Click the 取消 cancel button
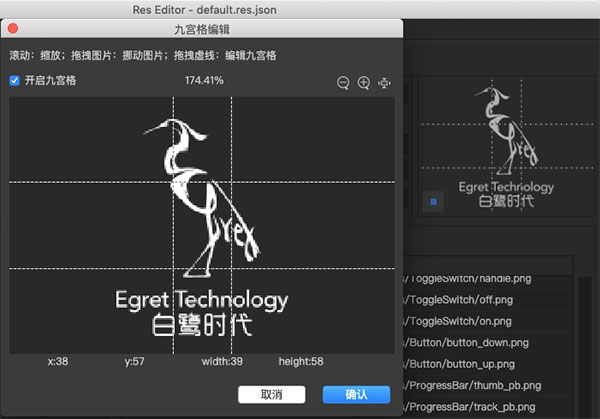Image resolution: width=600 pixels, height=419 pixels. click(272, 394)
